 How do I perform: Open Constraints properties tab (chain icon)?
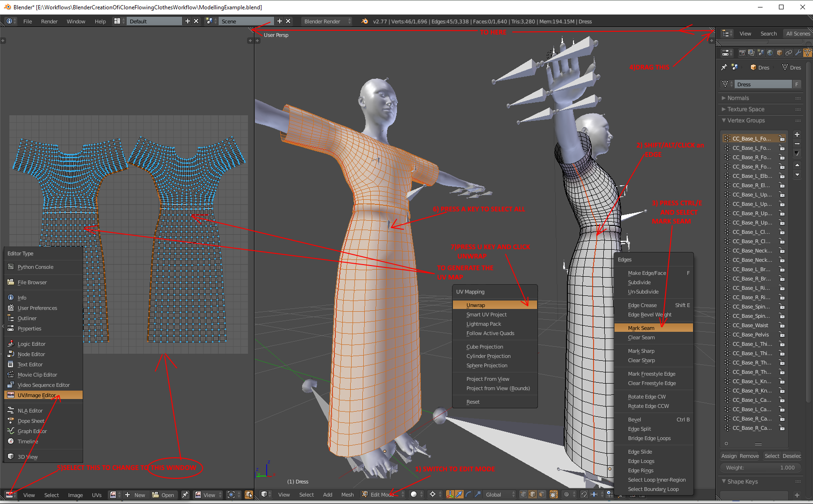tap(789, 53)
